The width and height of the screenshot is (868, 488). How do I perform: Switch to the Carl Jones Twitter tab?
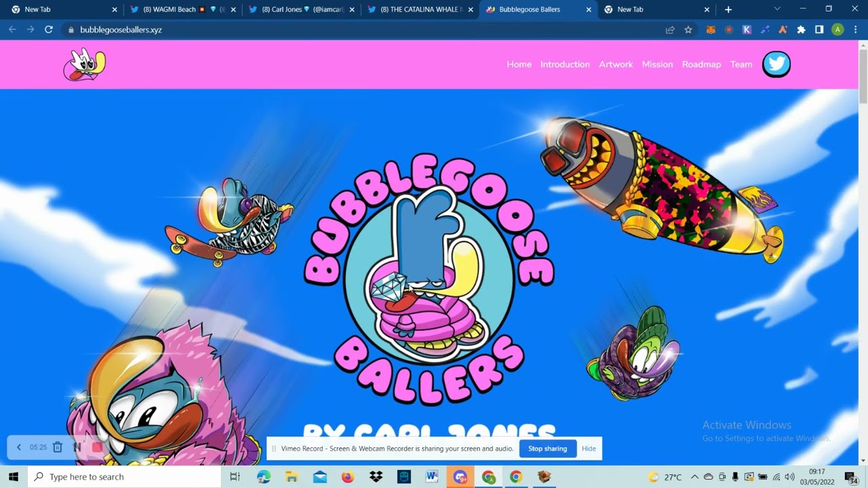[302, 9]
